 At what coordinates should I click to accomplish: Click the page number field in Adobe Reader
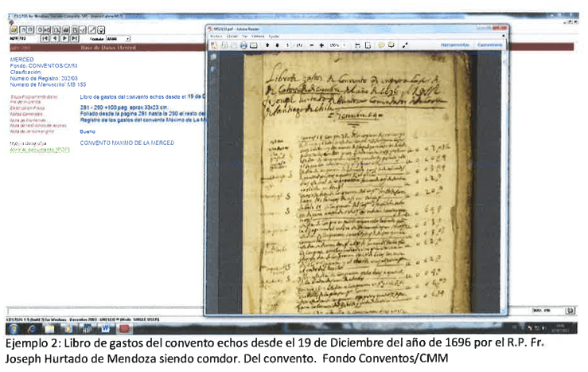click(288, 45)
